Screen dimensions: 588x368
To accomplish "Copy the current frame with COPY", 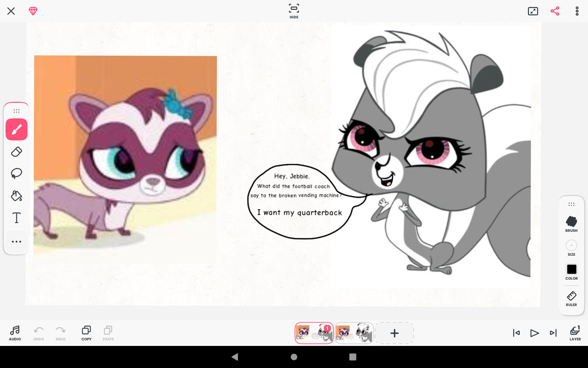I will (86, 333).
